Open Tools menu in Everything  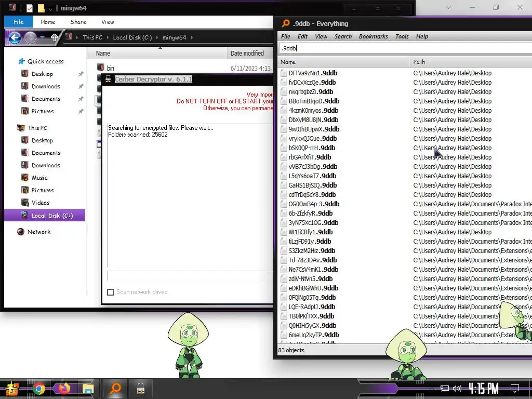click(402, 36)
